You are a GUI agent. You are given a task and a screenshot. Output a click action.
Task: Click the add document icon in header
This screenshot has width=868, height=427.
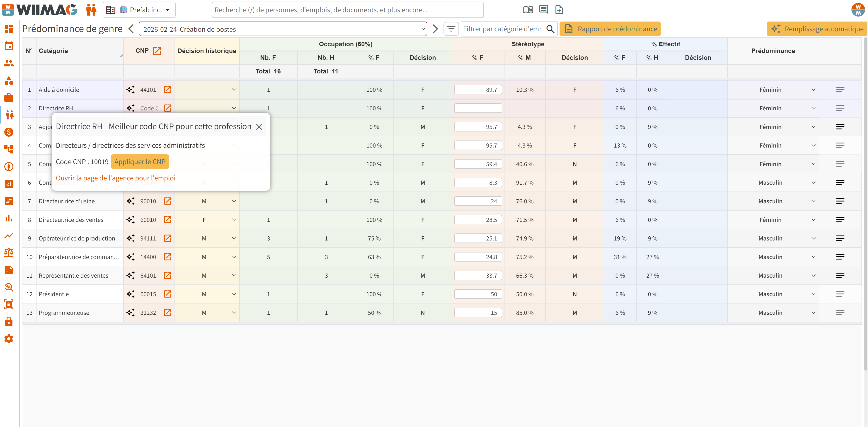click(x=559, y=10)
